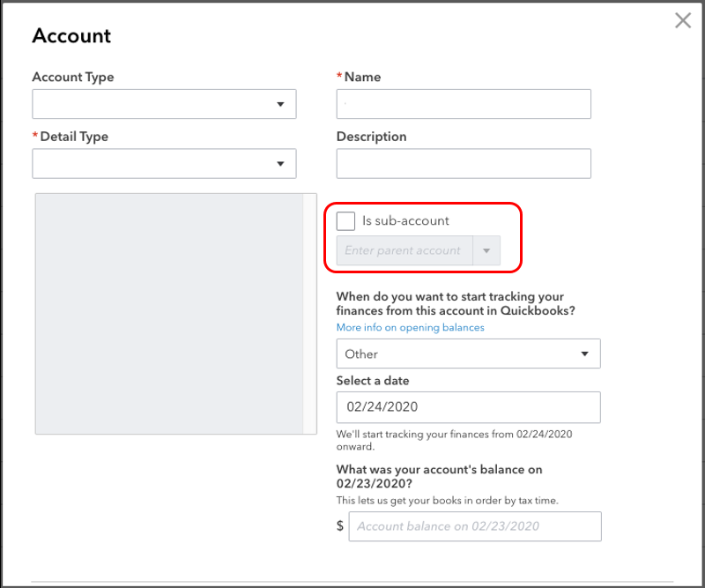Click the Enter parent account field
The height and width of the screenshot is (588, 705).
404,250
